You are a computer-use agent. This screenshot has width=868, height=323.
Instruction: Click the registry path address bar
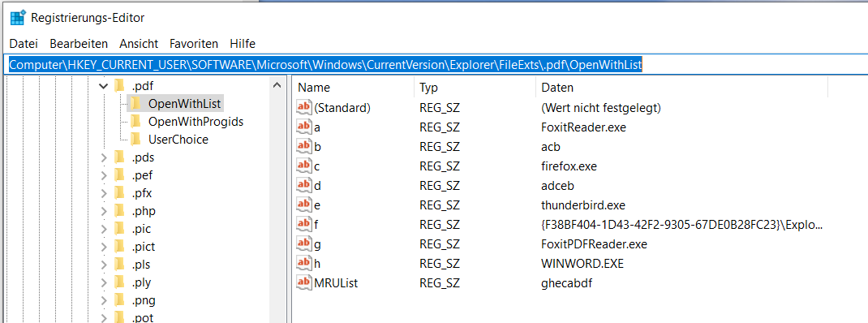tap(436, 65)
